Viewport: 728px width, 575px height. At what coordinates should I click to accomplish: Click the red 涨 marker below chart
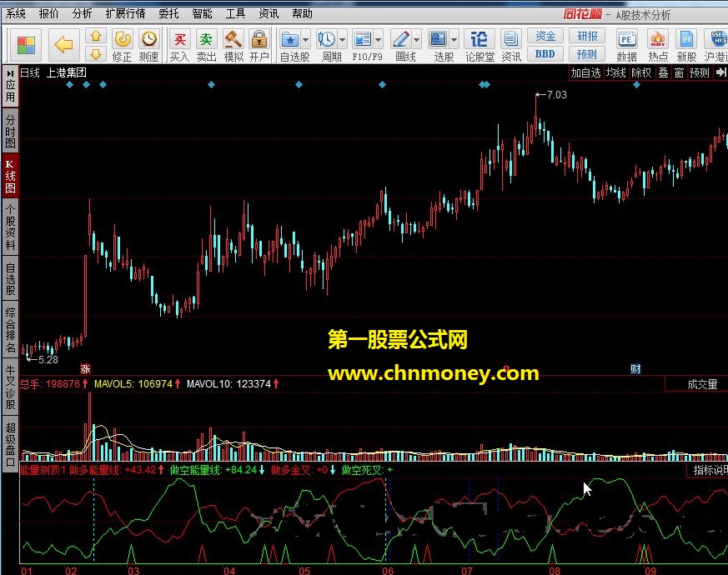85,369
